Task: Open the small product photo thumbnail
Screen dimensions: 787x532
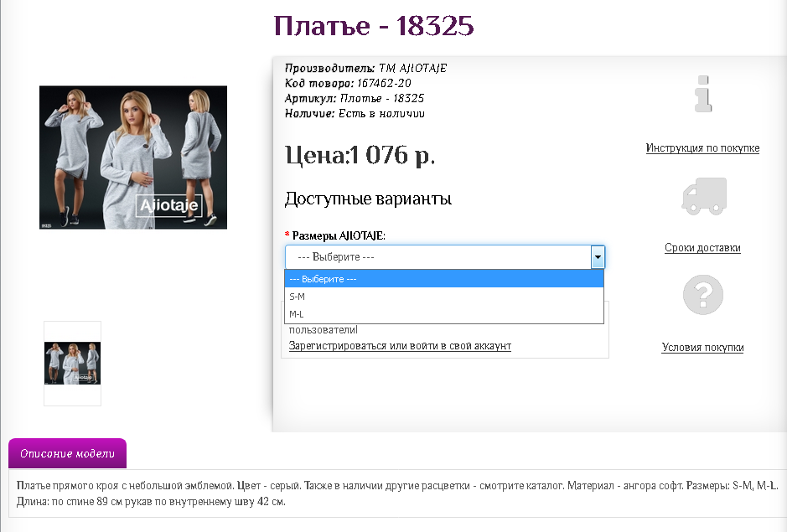Action: 72,364
